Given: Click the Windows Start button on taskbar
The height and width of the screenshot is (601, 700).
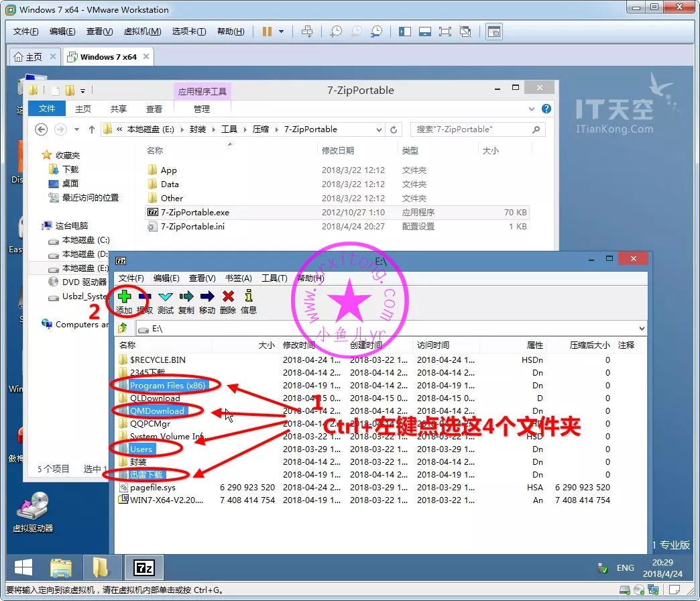Looking at the screenshot, I should (23, 568).
